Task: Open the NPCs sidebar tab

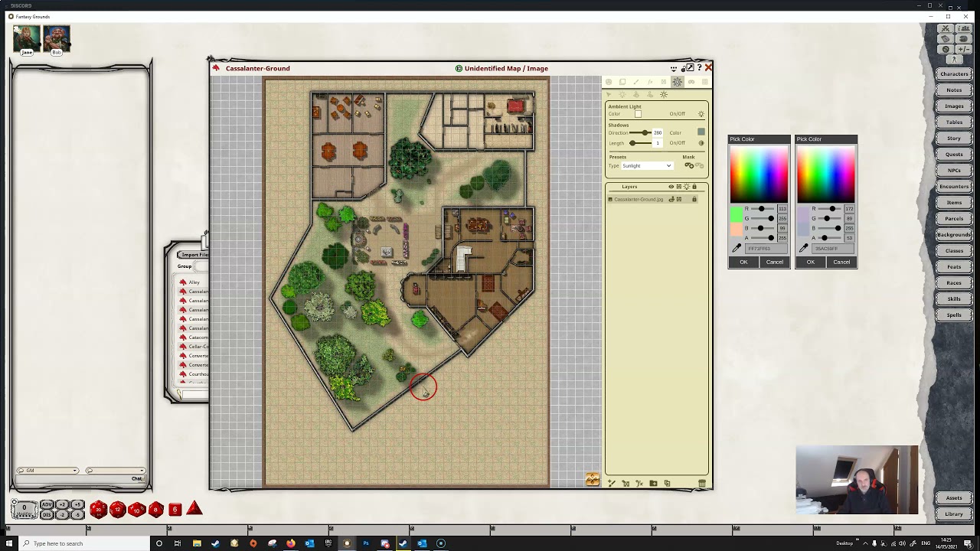Action: (x=954, y=170)
